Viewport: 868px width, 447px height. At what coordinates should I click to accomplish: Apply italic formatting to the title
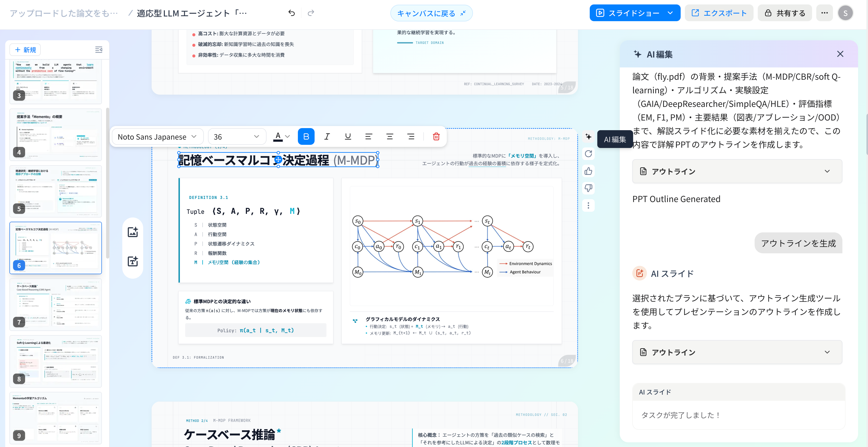327,136
